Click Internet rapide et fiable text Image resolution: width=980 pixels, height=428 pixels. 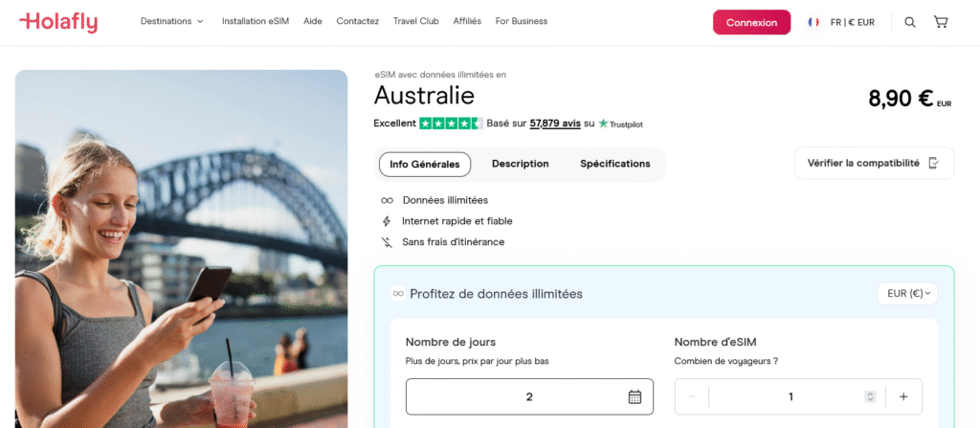click(x=457, y=221)
